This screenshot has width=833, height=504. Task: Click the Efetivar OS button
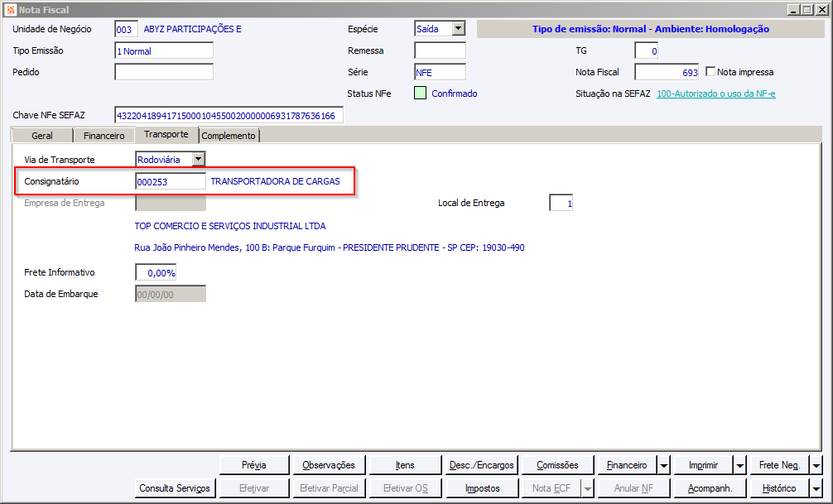coord(405,488)
